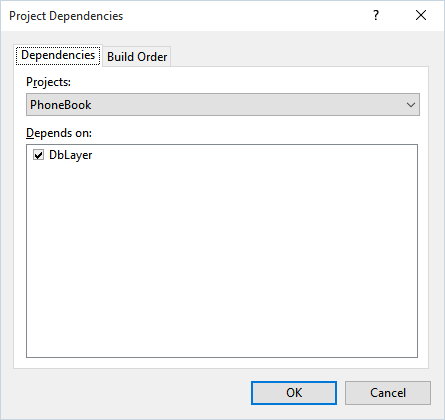Image resolution: width=445 pixels, height=420 pixels.
Task: Expand the chevron arrow of Projects dropdown
Action: 411,105
